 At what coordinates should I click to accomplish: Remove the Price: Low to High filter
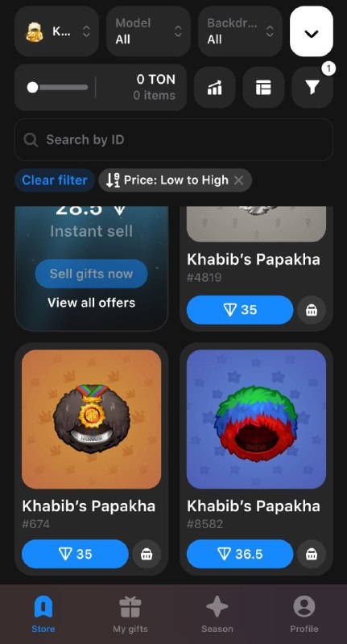238,180
